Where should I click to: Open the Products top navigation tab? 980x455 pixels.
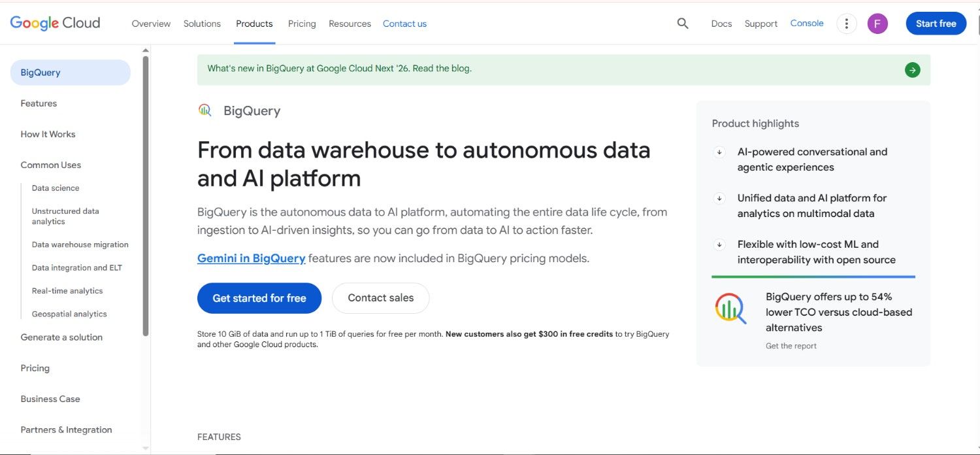coord(254,24)
